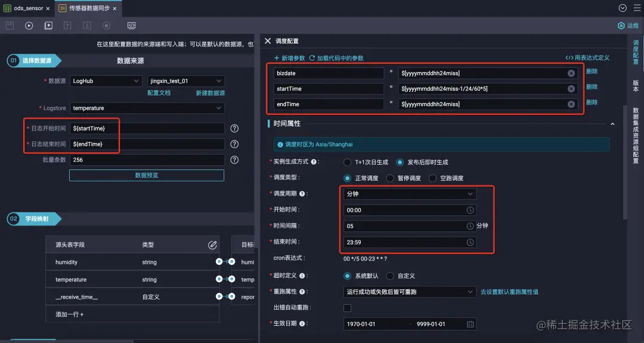Close the 调度配置 panel with X
Screen dimensions: 644x343
268,41
